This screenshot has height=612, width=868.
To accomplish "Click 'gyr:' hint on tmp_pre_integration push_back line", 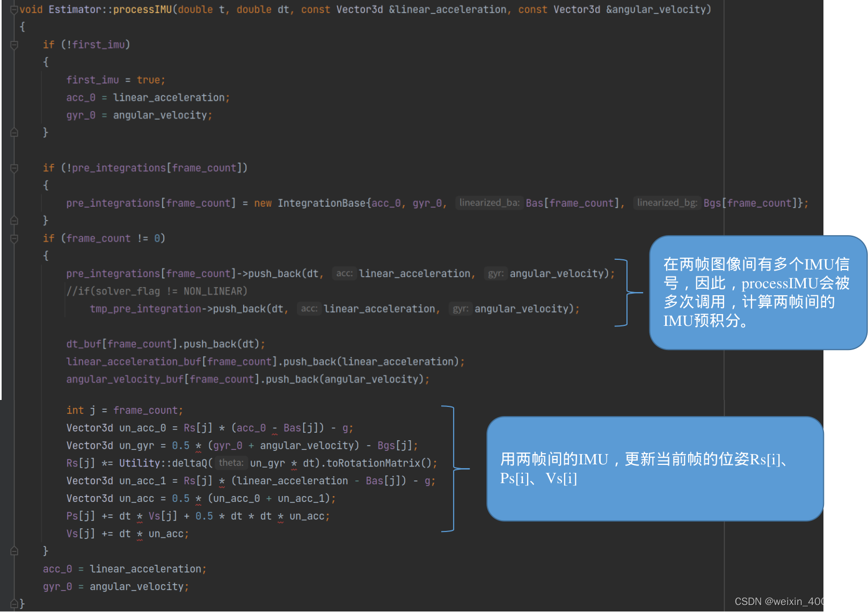I will coord(461,309).
